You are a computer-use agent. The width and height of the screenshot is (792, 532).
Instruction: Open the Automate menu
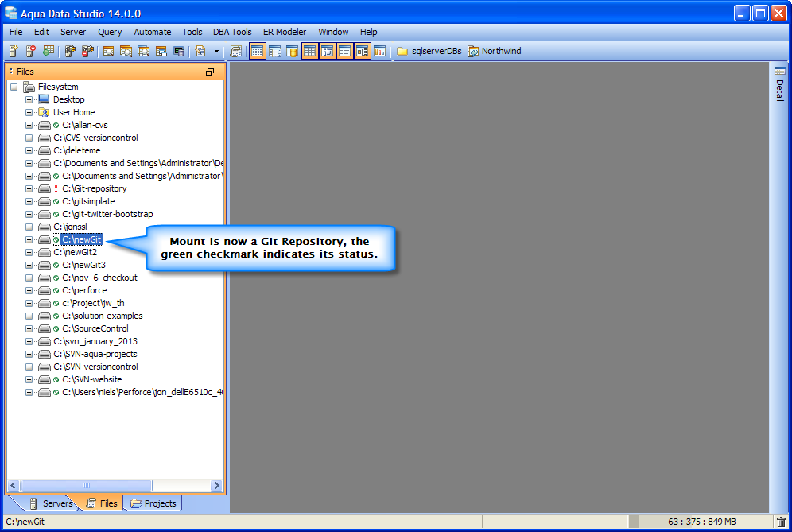click(x=153, y=32)
